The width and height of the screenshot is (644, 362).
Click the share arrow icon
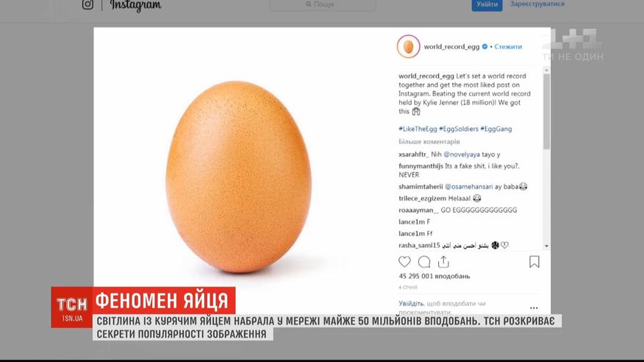click(x=443, y=262)
